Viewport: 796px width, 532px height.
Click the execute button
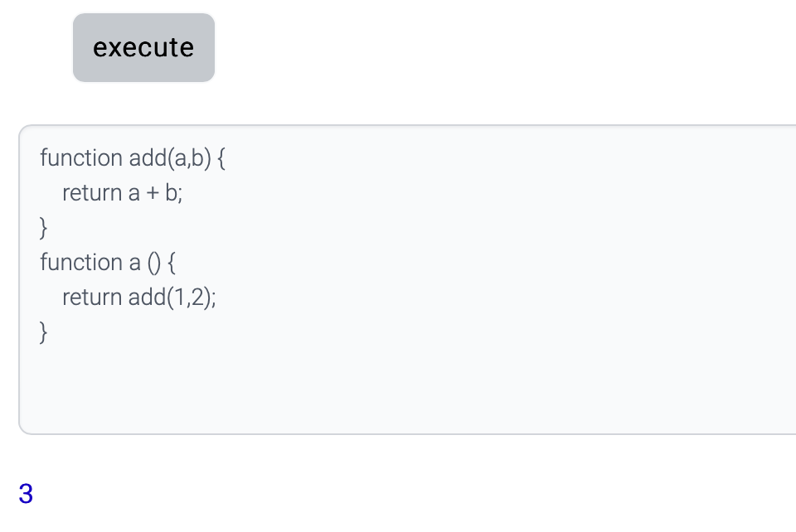143,47
